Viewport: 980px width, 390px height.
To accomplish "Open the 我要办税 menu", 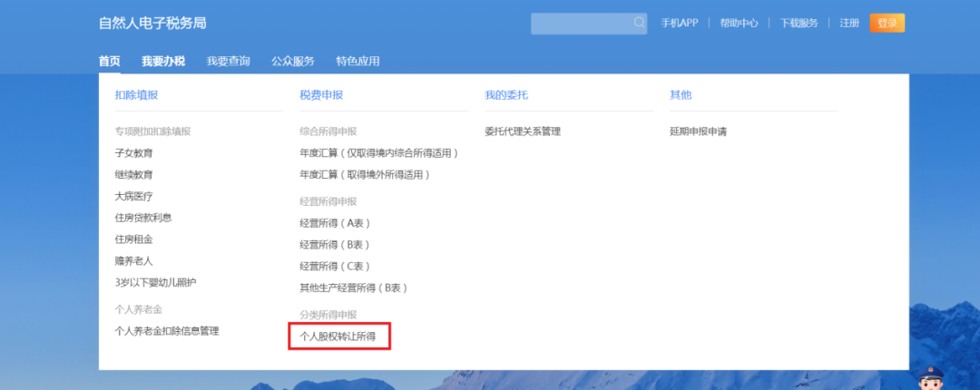I will coord(163,62).
